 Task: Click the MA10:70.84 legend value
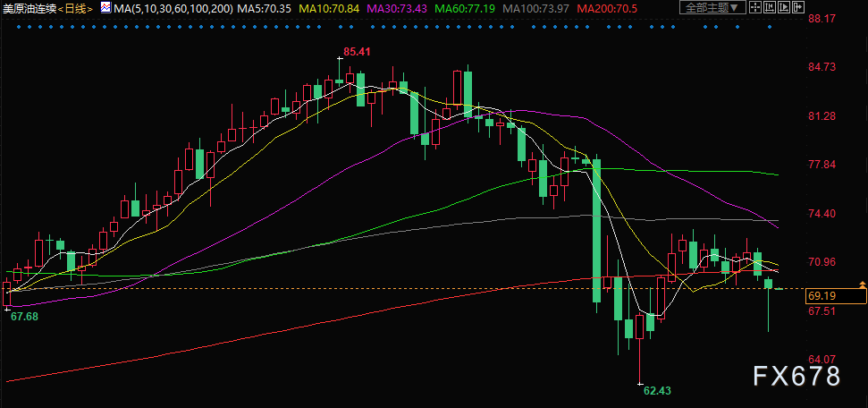(328, 8)
